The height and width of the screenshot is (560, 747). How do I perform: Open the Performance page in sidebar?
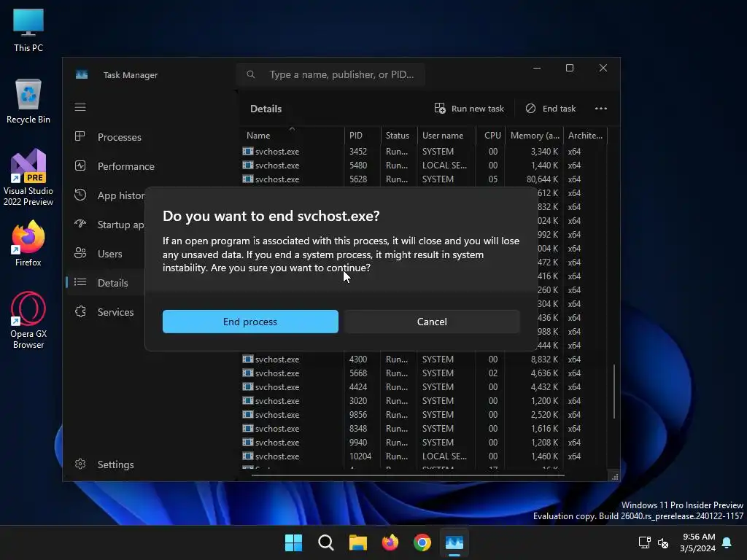tap(125, 166)
